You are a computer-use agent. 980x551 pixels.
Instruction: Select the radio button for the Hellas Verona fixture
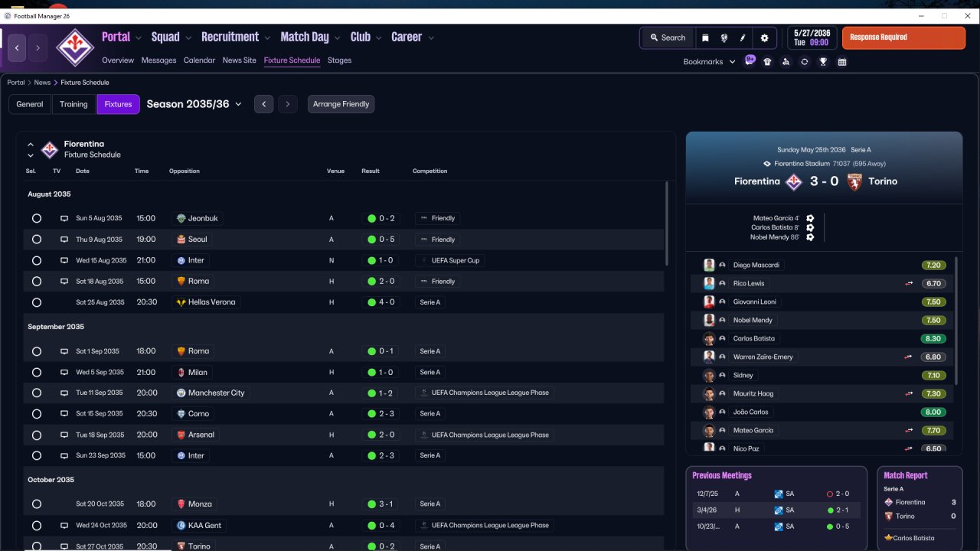point(36,302)
